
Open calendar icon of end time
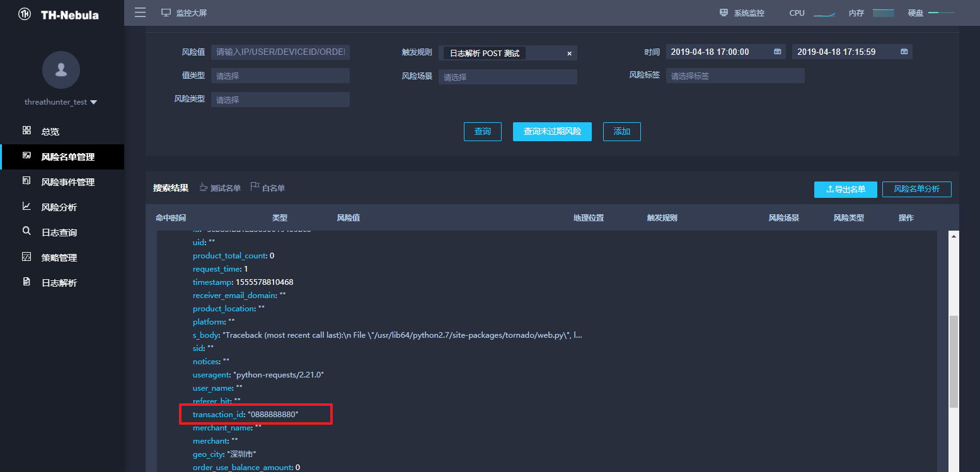(x=904, y=52)
